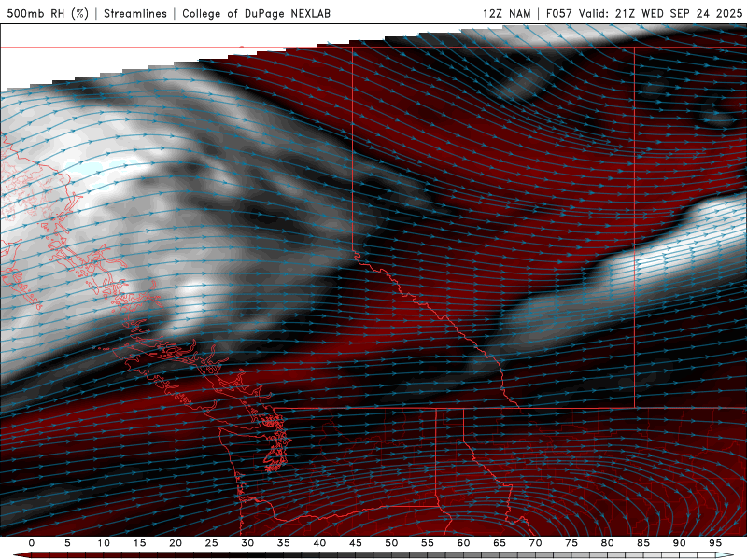747x560 pixels.
Task: Click the 90 label on legend
Action: [x=680, y=543]
